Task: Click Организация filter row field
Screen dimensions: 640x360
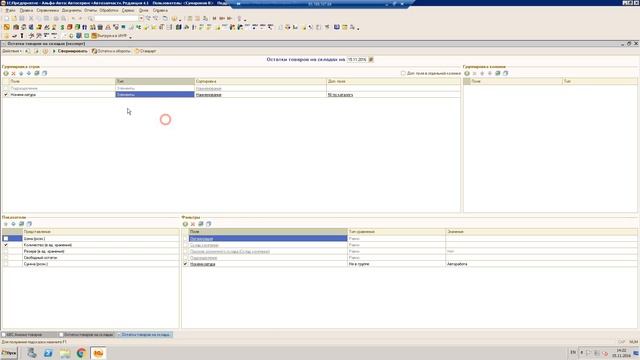Action: pos(268,238)
